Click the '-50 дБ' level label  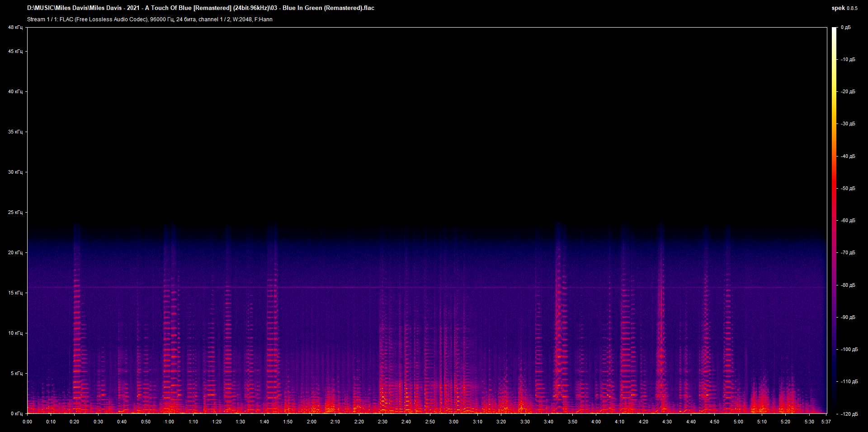click(x=848, y=189)
